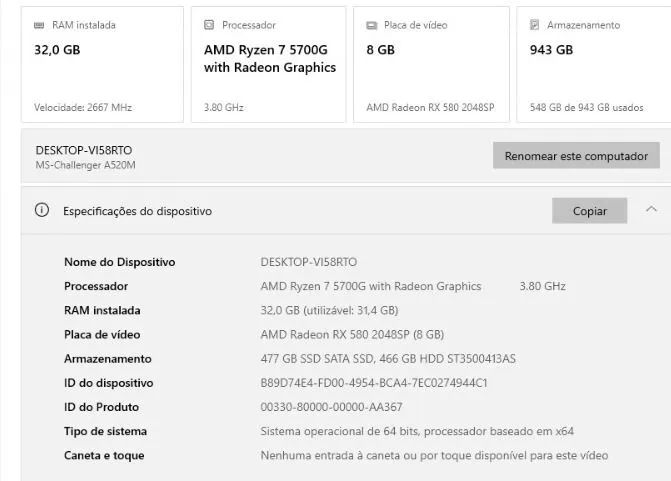Select DESKTOP-VI58RTO value in specifications list
671x481 pixels.
point(309,262)
